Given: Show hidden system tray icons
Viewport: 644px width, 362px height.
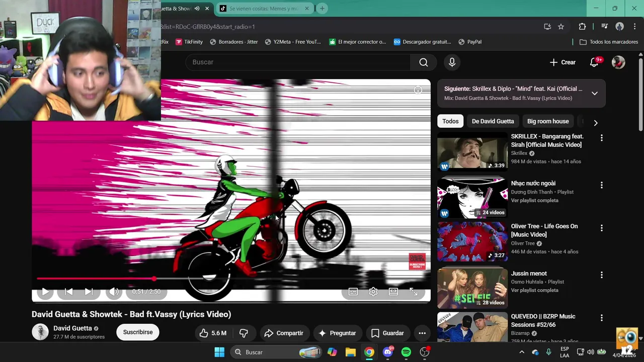Looking at the screenshot, I should pyautogui.click(x=522, y=352).
